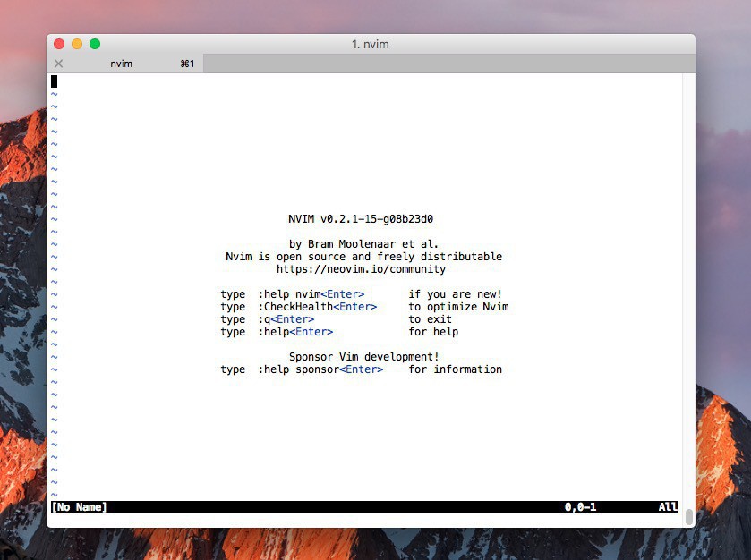Click the ⌘1 shortcut label on the tab
The width and height of the screenshot is (751, 560).
pyautogui.click(x=187, y=64)
